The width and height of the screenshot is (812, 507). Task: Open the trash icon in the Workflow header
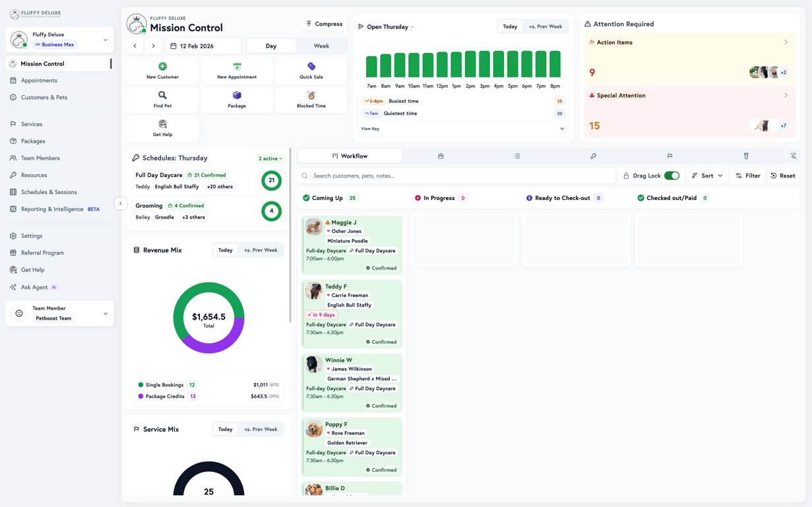coord(745,156)
